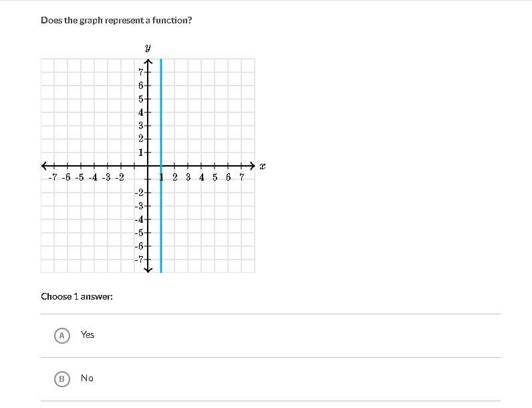This screenshot has height=408, width=532.
Task: Click tick label 1 on the x-axis
Action: point(162,177)
